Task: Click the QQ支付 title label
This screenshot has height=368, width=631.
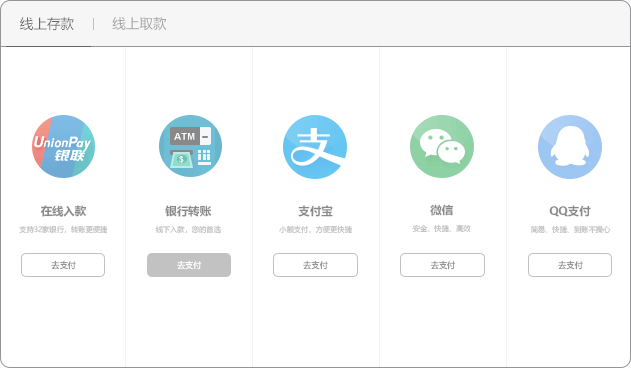Action: (570, 211)
